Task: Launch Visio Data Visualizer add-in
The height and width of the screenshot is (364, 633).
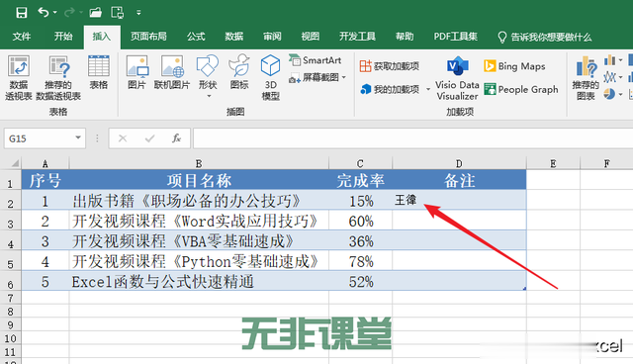Action: click(x=457, y=78)
